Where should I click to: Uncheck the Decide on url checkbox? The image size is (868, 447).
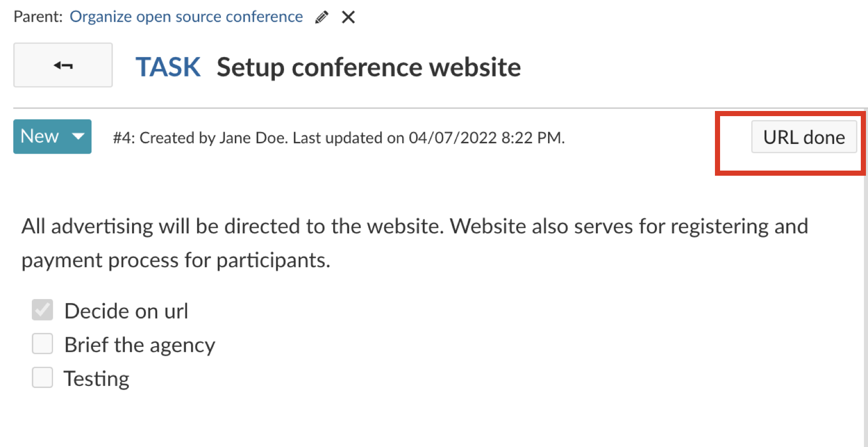(43, 310)
